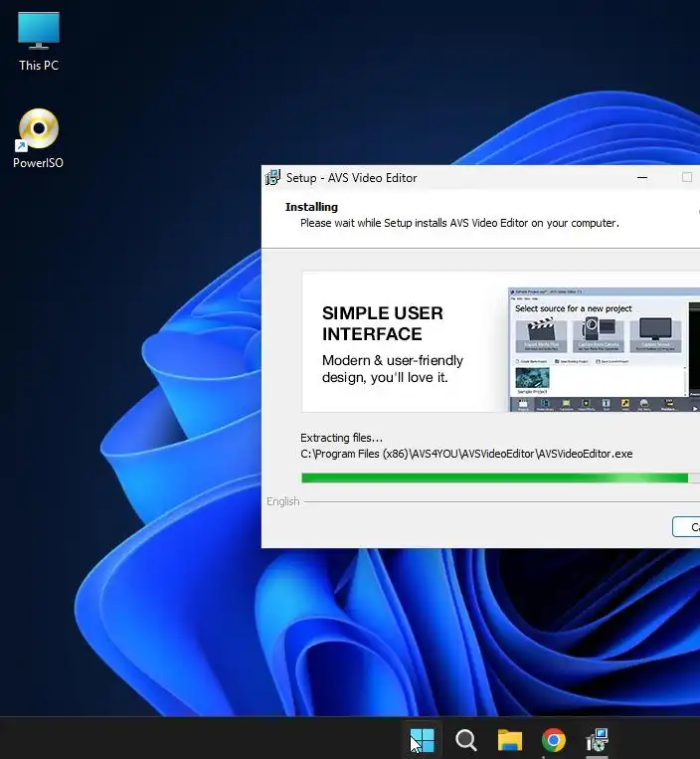Viewport: 700px width, 759px height.
Task: Open taskbar Search
Action: (x=466, y=740)
